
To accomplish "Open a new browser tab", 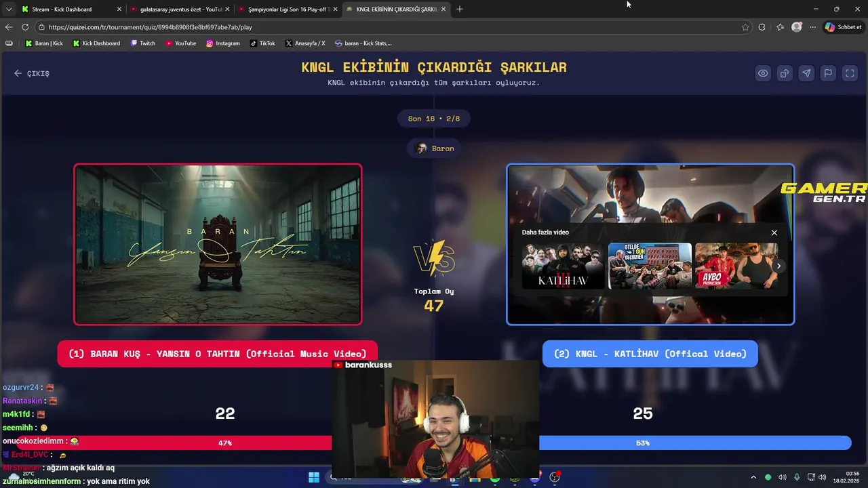I will click(x=460, y=9).
